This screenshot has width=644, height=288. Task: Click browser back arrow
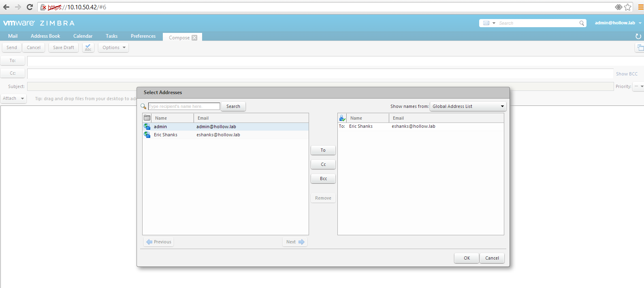6,7
